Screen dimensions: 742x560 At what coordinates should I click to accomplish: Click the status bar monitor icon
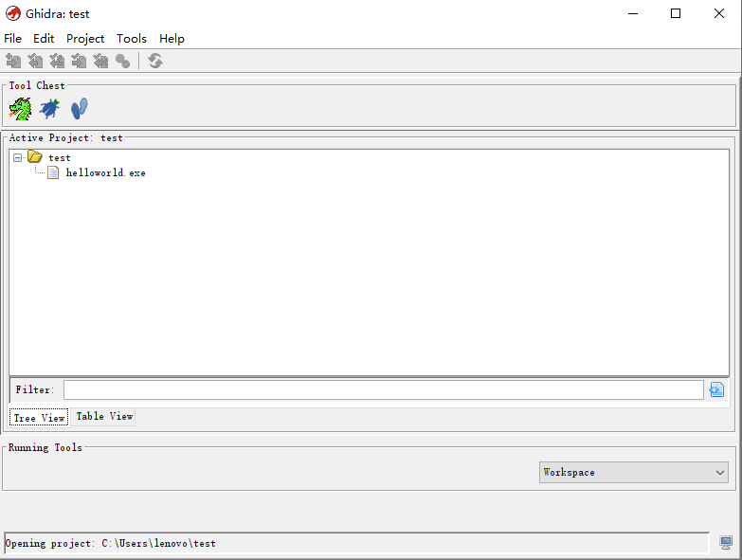tap(726, 542)
